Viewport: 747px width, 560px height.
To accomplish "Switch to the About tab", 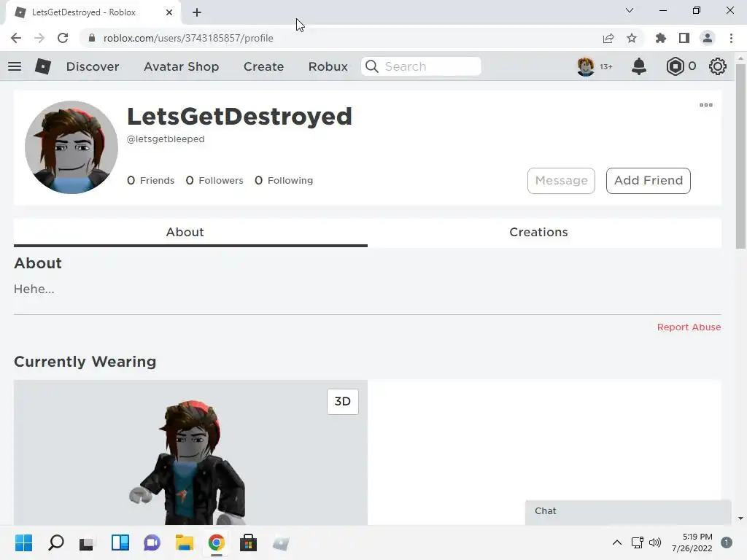I will pos(190,233).
